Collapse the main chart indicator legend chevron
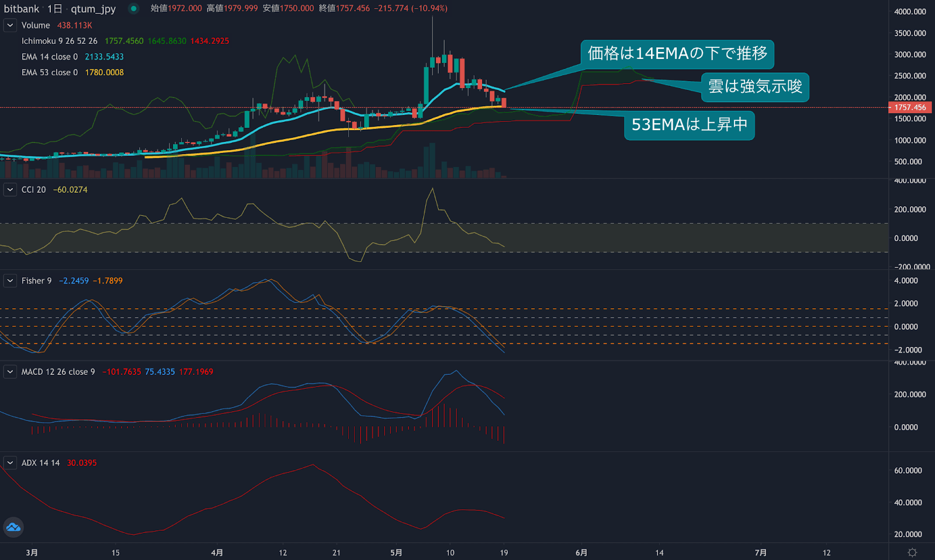935x560 pixels. 10,25
